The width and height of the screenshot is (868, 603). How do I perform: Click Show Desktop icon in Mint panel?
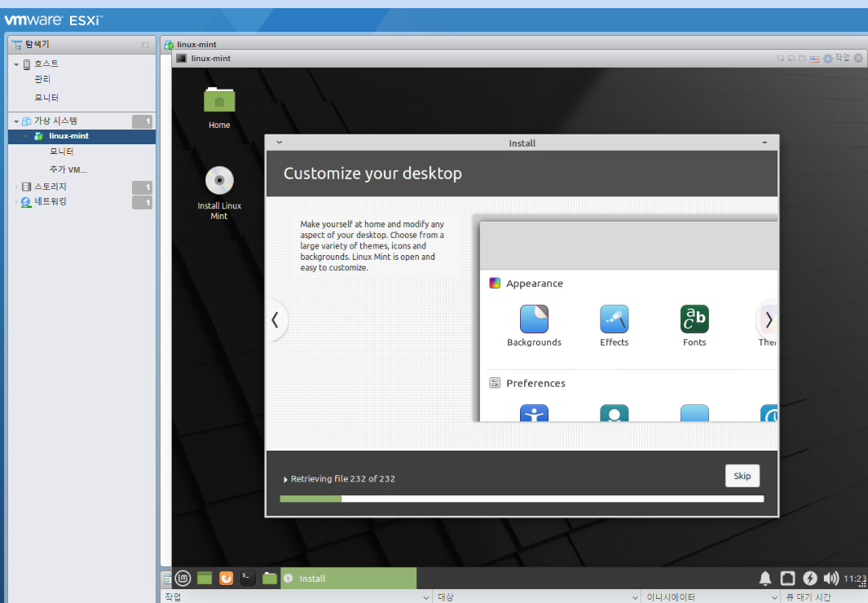coord(205,578)
